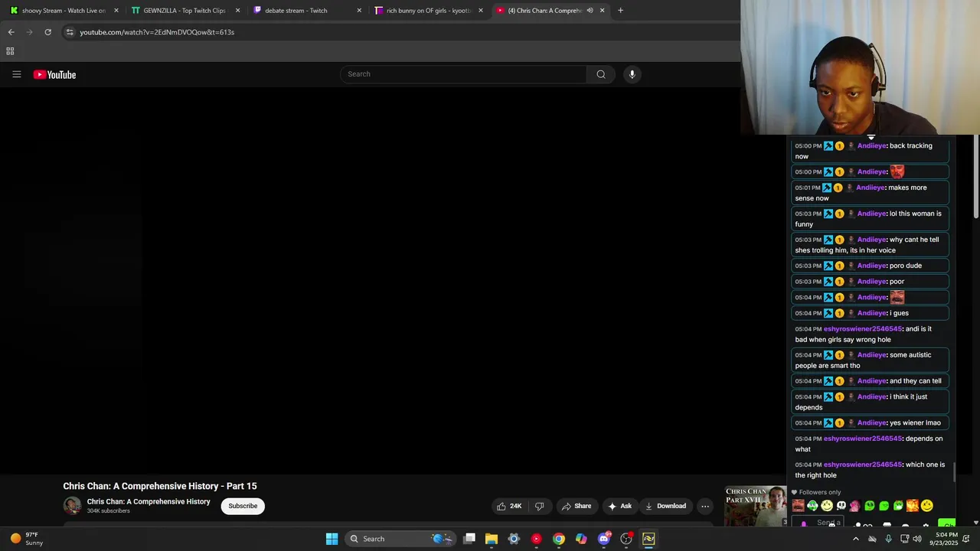Open the YouTube guide hamburger menu
The image size is (980, 551).
click(x=16, y=74)
